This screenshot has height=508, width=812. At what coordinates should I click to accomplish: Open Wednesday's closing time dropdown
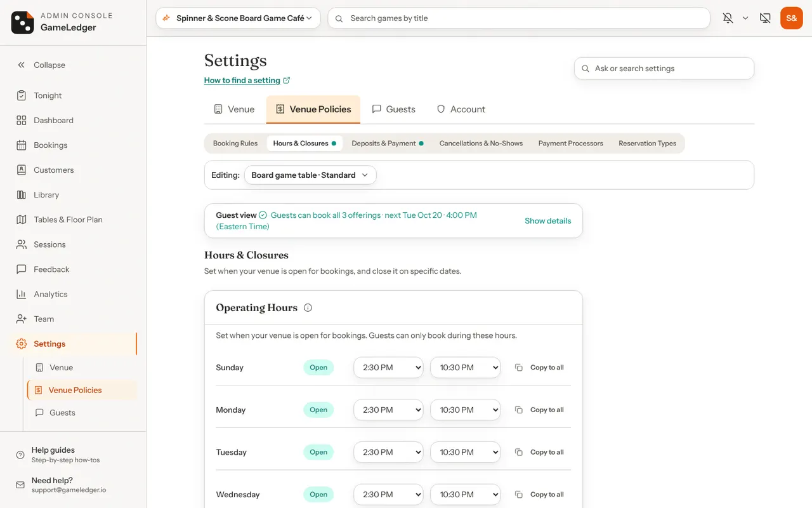coord(466,495)
